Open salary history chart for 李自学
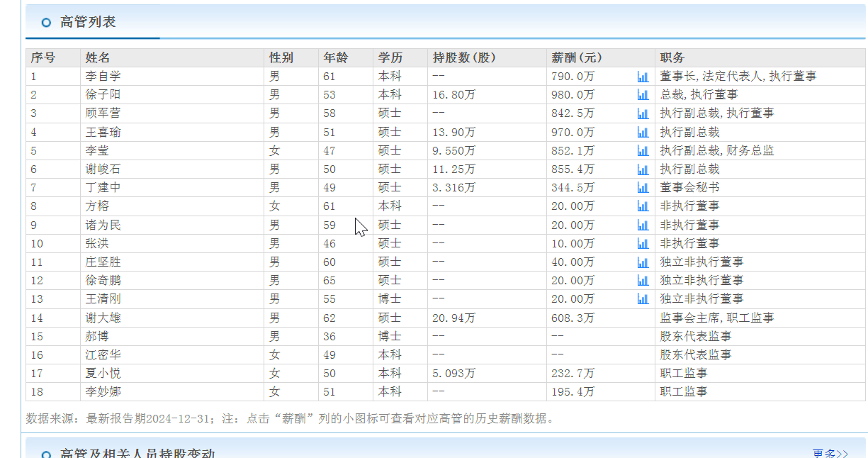868x458 pixels. tap(643, 77)
